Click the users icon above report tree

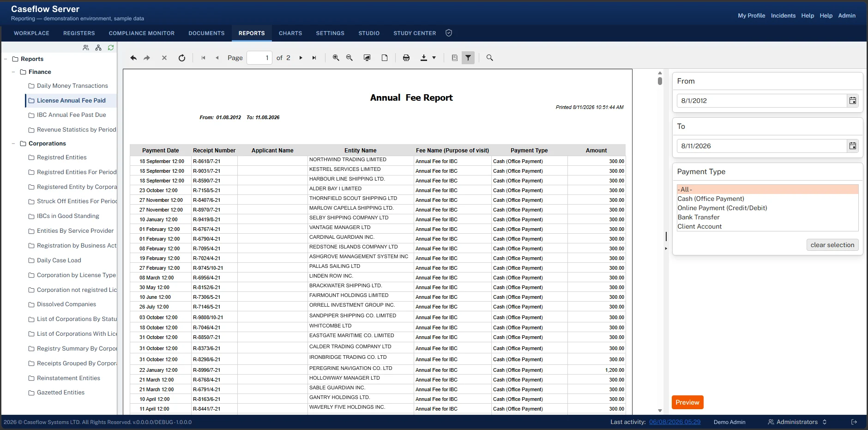tap(86, 48)
